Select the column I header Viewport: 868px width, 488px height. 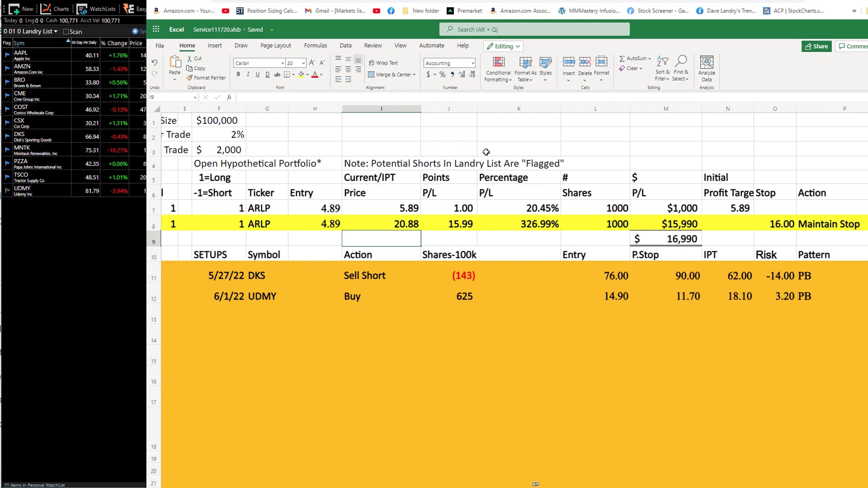click(x=381, y=109)
